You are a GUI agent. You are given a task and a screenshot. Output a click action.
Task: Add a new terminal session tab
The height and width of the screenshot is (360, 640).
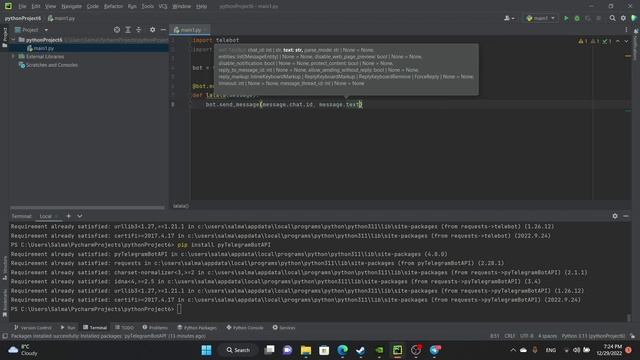click(69, 216)
